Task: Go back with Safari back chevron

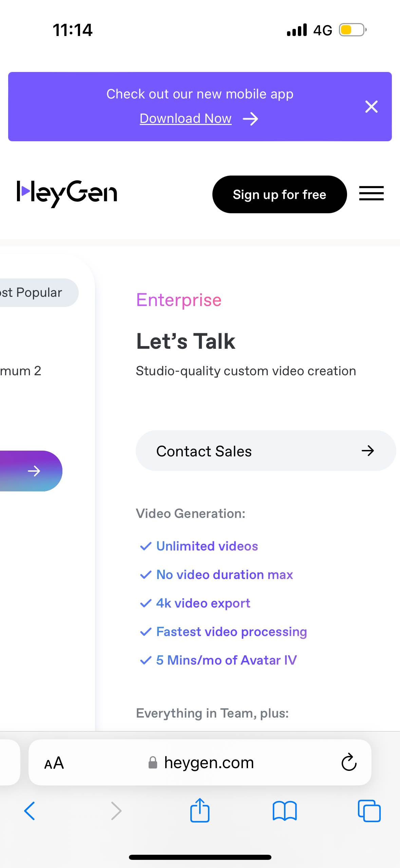Action: [30, 811]
